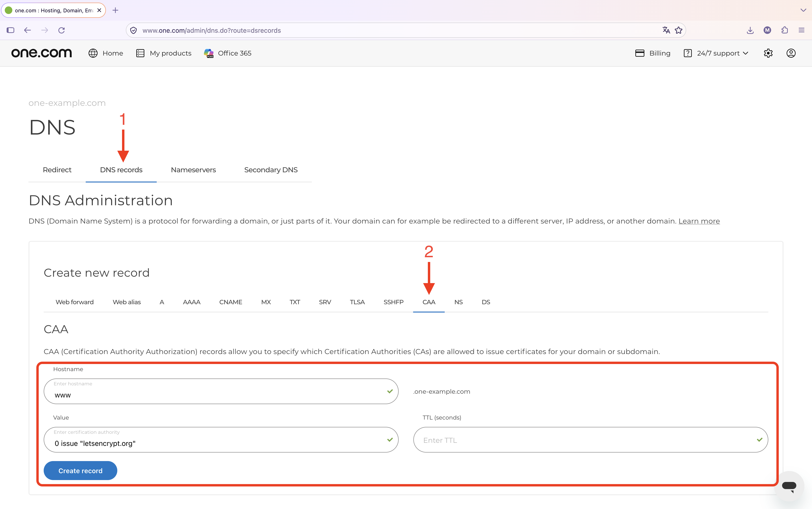Select the CNAME record type
Screen dimensions: 812x509
coord(231,302)
